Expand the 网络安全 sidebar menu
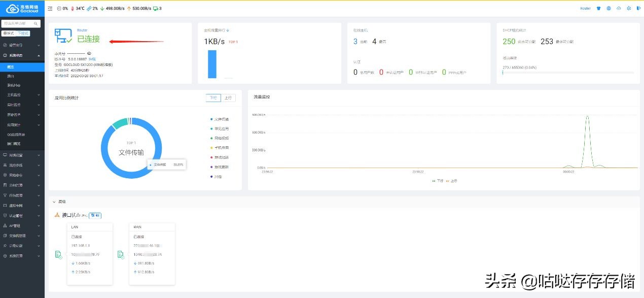The height and width of the screenshot is (298, 644). [22, 175]
